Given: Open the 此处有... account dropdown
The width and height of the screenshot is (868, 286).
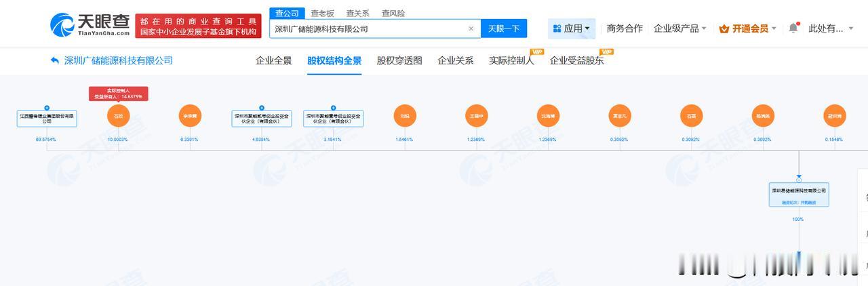Looking at the screenshot, I should coord(831,28).
